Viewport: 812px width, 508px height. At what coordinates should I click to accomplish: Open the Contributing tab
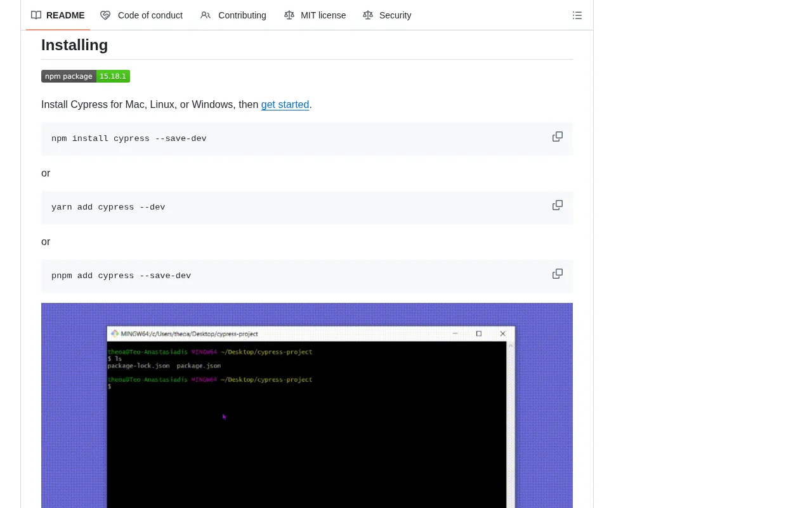point(233,15)
